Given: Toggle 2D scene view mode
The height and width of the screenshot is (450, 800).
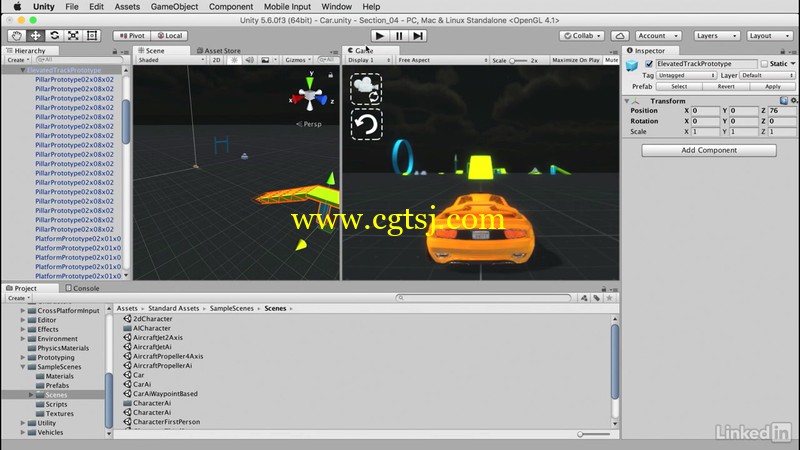Looking at the screenshot, I should (216, 60).
